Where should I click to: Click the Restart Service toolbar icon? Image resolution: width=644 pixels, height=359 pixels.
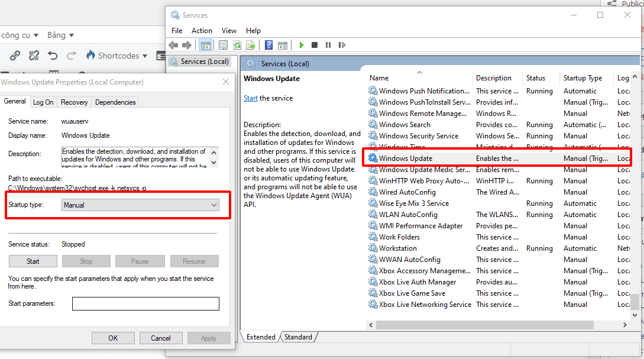tap(342, 45)
